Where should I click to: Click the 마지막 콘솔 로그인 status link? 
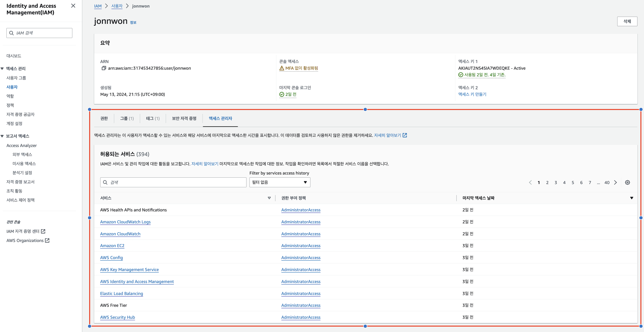pyautogui.click(x=291, y=94)
